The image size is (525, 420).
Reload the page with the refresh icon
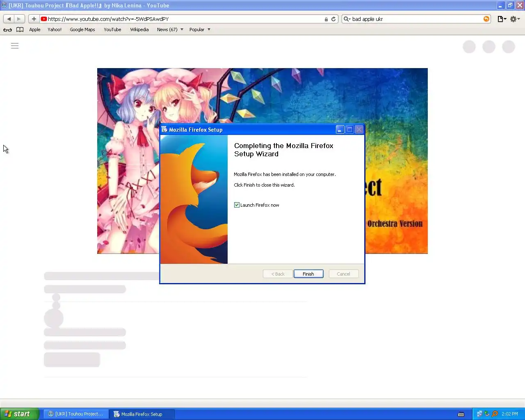point(333,19)
